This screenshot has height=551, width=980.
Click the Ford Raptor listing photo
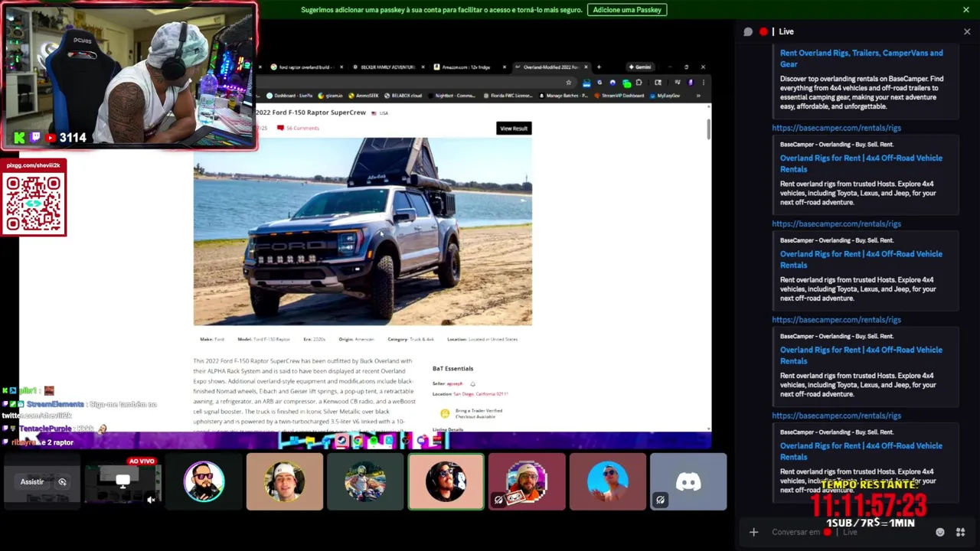tap(363, 232)
